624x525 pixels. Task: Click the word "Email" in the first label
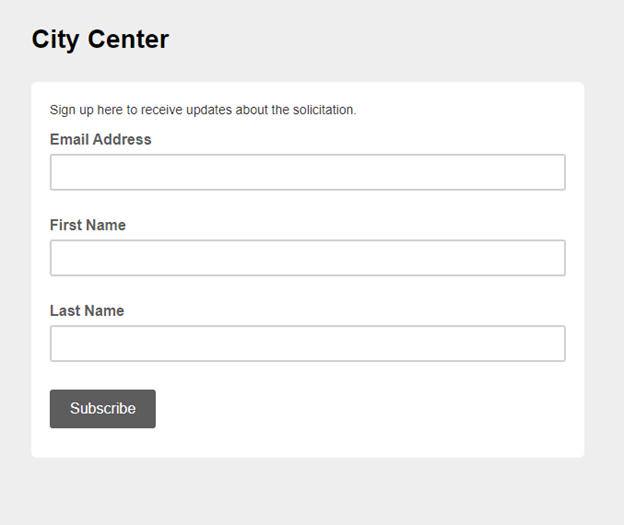click(x=69, y=140)
